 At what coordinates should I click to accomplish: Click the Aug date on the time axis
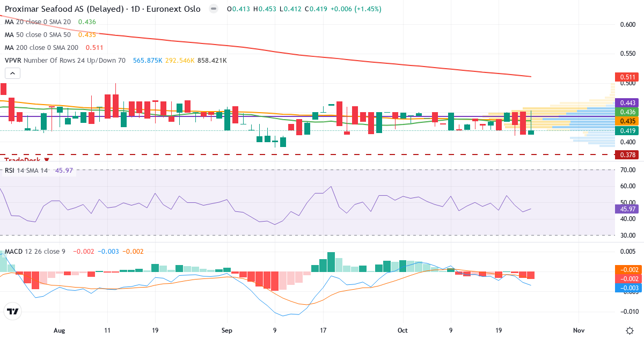coord(59,330)
